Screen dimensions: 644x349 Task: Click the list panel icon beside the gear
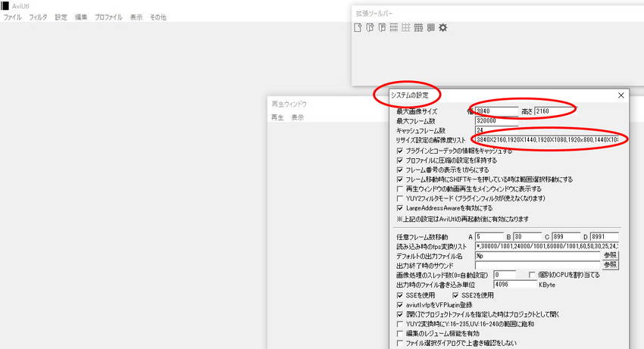(431, 27)
